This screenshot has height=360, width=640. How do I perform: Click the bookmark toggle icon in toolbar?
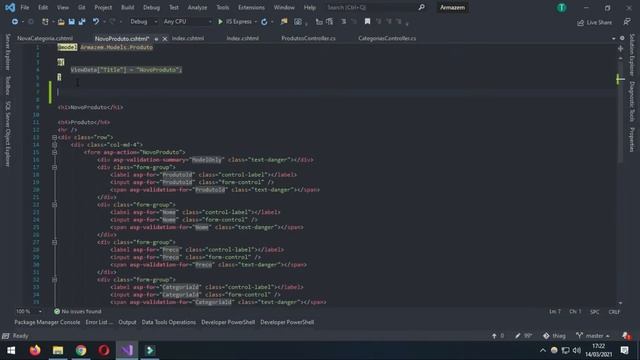pos(367,22)
